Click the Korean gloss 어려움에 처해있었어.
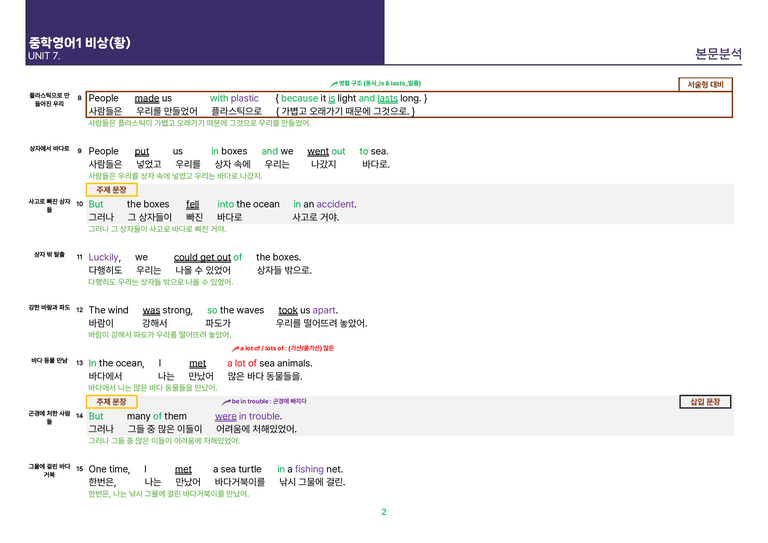 [x=256, y=429]
